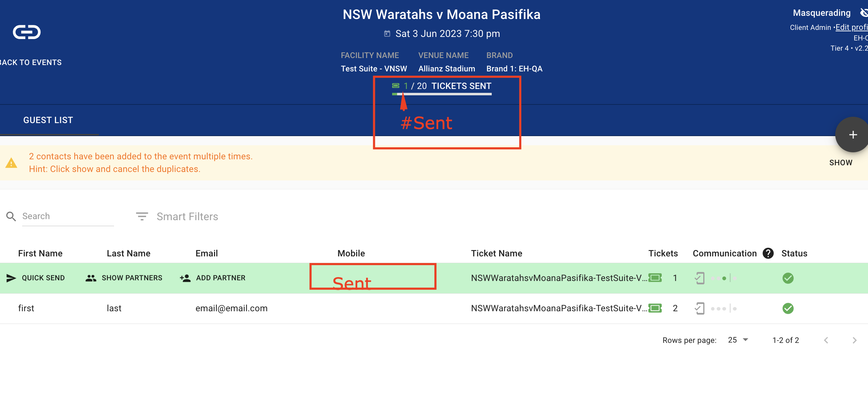
Task: Click the search magnifier icon
Action: 11,216
